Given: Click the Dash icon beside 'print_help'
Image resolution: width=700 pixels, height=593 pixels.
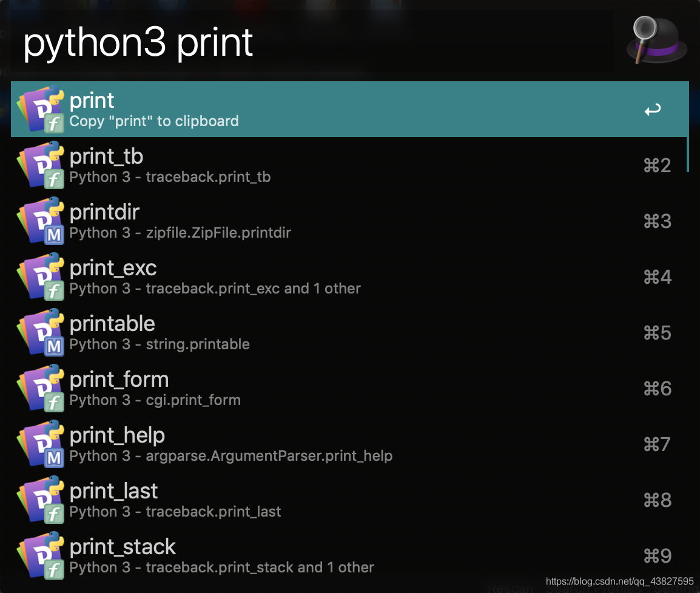Looking at the screenshot, I should (41, 444).
